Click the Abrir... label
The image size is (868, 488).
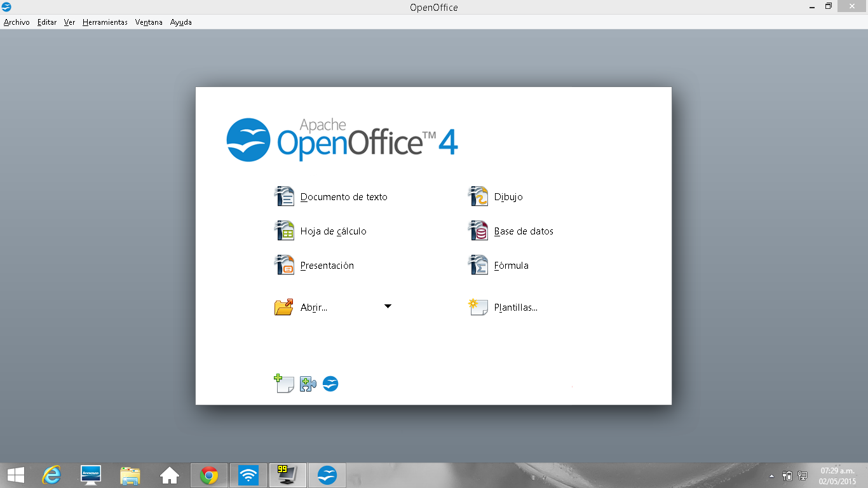click(314, 308)
